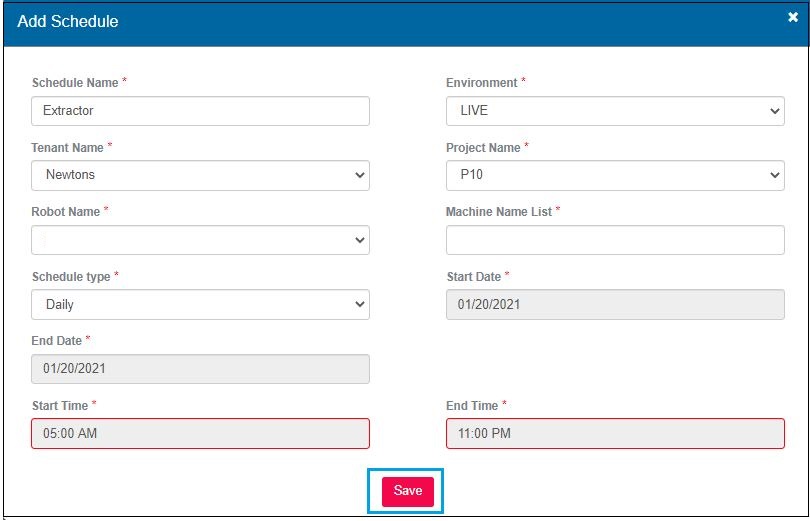810x521 pixels.
Task: Click the Start Time field showing 05:00 AM
Action: point(200,433)
